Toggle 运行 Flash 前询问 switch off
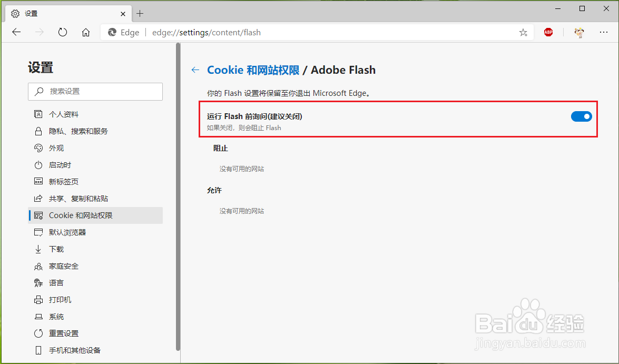The height and width of the screenshot is (364, 619). coord(582,116)
